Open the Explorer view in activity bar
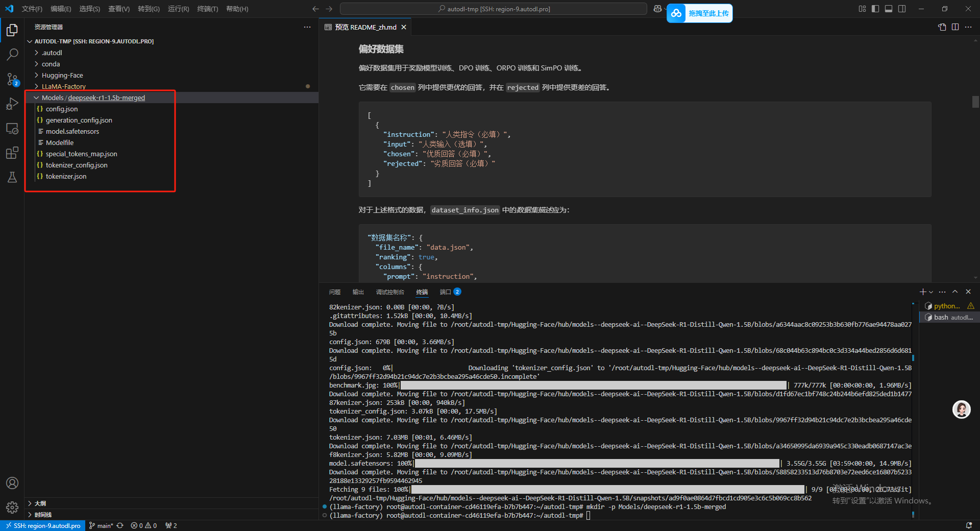 [x=12, y=30]
